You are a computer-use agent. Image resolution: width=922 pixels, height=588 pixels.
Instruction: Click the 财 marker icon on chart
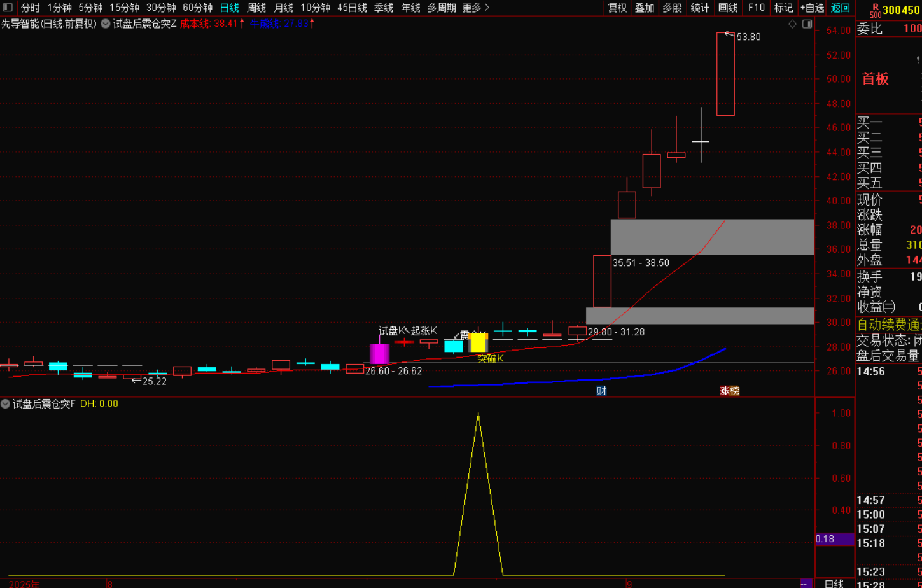(601, 391)
